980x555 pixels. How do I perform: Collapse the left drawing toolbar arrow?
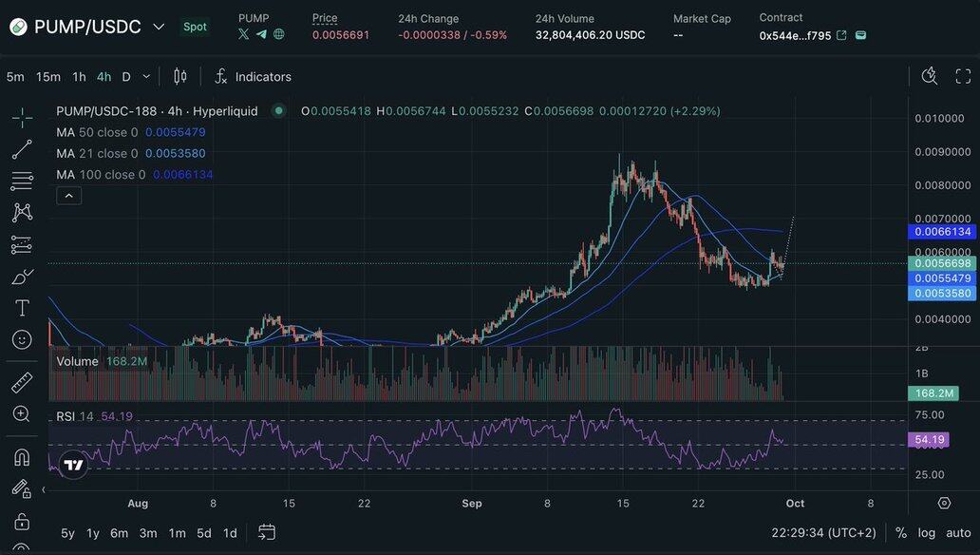pyautogui.click(x=44, y=489)
